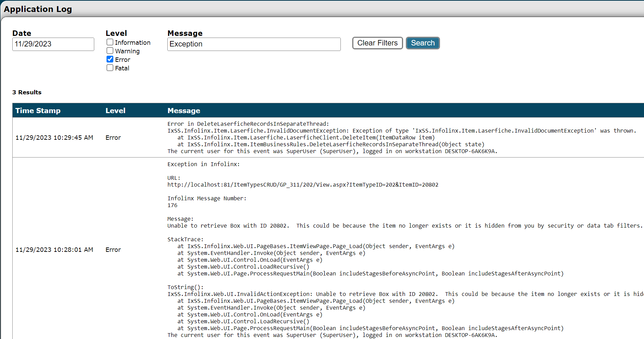
Task: Click the Message column header in table
Action: [184, 111]
